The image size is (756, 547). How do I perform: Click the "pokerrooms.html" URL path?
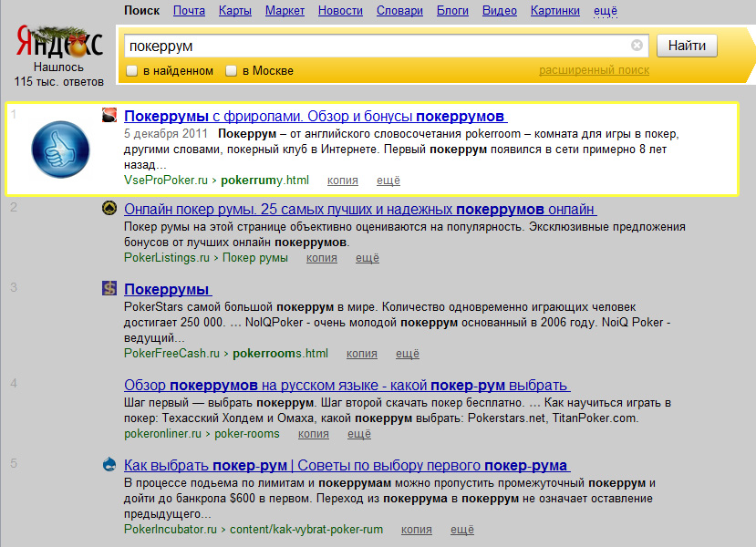click(x=280, y=353)
